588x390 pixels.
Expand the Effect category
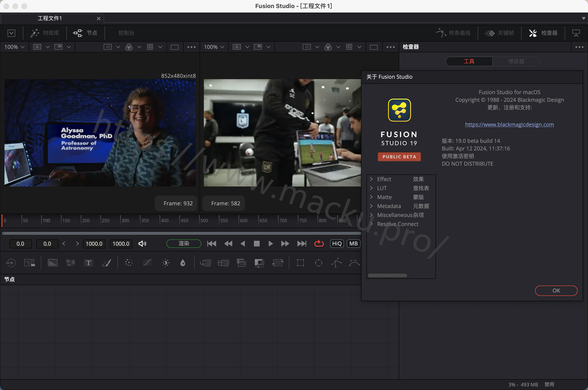[x=371, y=179]
